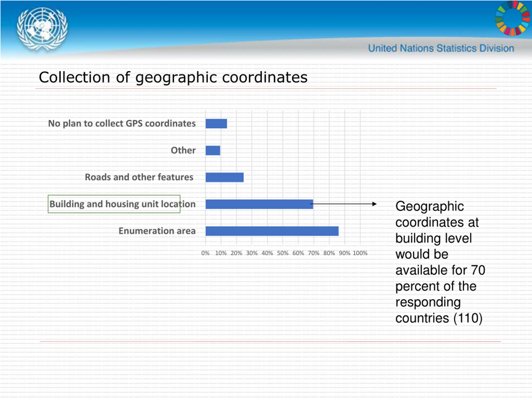Select the Enumeration area bar
The width and height of the screenshot is (532, 399).
pos(272,231)
